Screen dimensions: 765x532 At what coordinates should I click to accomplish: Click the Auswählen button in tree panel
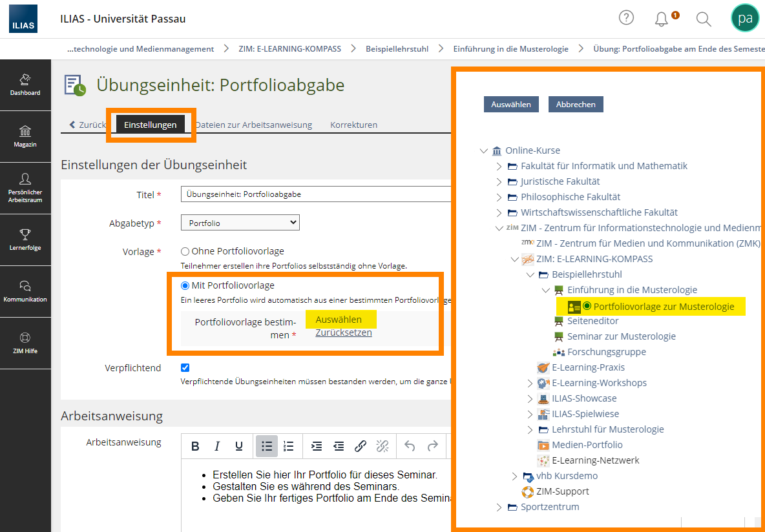pyautogui.click(x=511, y=105)
